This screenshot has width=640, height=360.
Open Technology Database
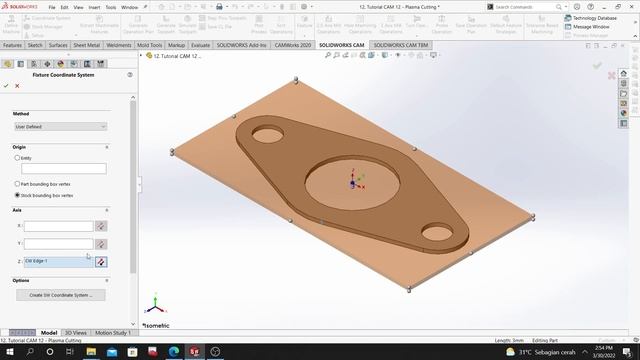(591, 18)
